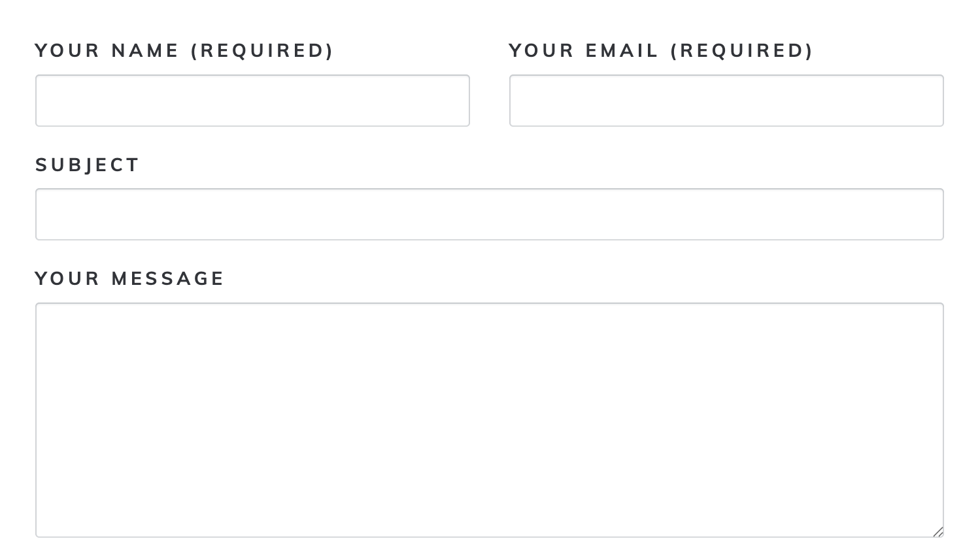Place cursor in the Your Message textarea
Viewport: 980px width, 558px height.
(x=489, y=419)
